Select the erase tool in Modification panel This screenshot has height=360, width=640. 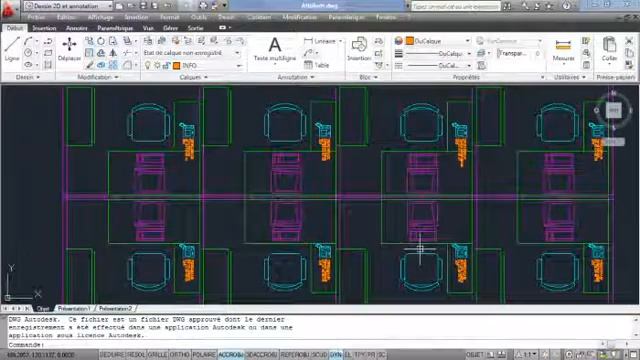89,65
